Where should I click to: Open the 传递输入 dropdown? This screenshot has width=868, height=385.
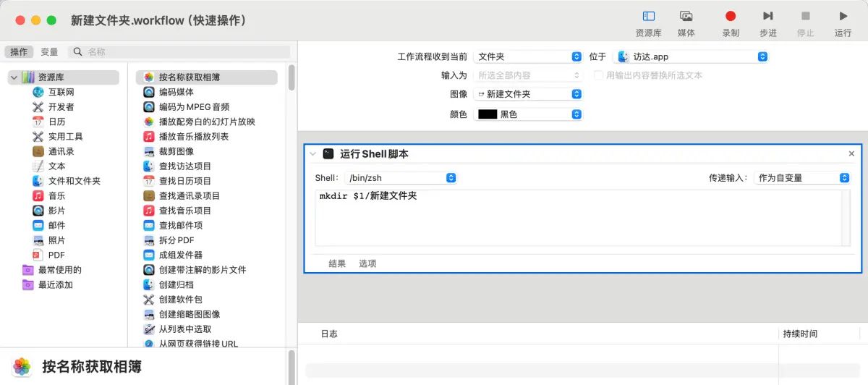pos(801,178)
